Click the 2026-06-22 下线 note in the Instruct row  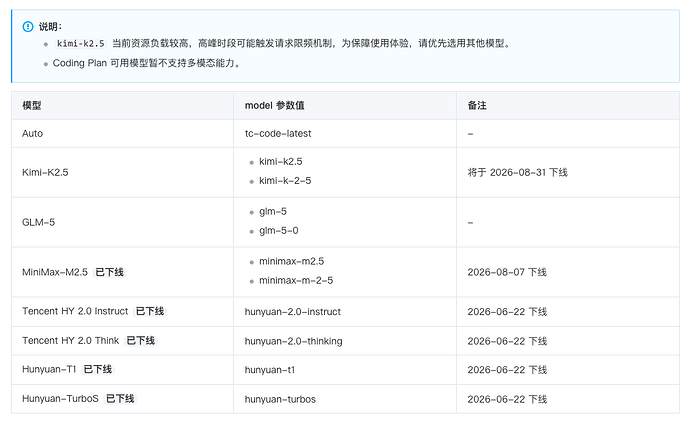coord(507,312)
